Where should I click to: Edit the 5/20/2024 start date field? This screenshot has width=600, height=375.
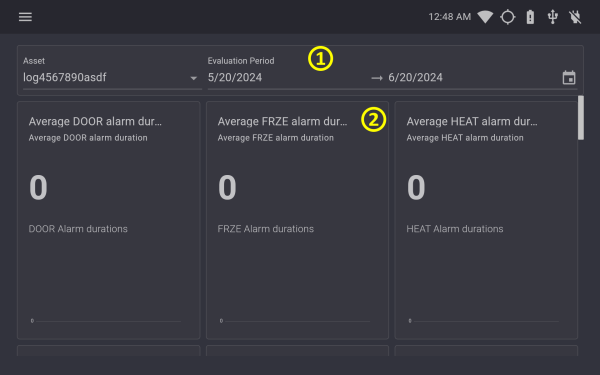click(x=287, y=78)
